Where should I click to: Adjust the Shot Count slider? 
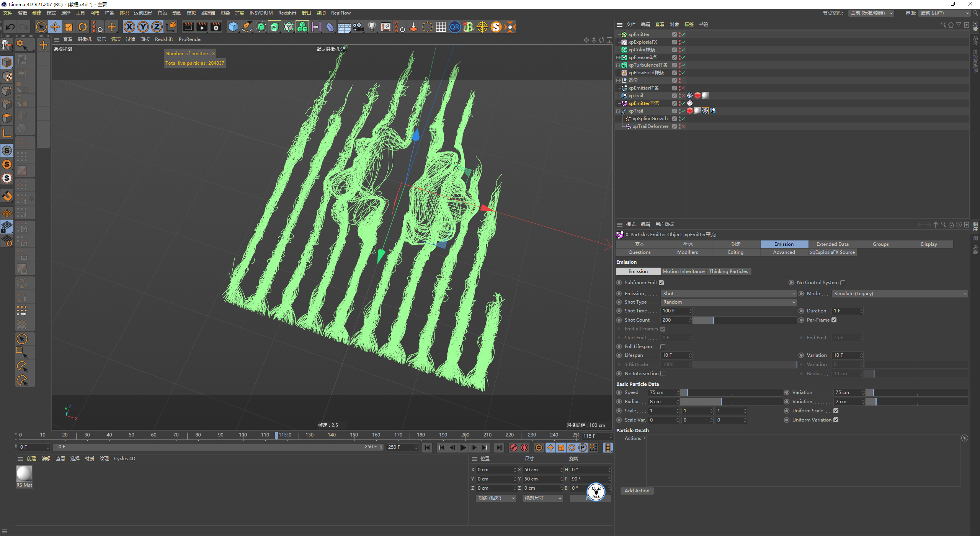(x=714, y=320)
